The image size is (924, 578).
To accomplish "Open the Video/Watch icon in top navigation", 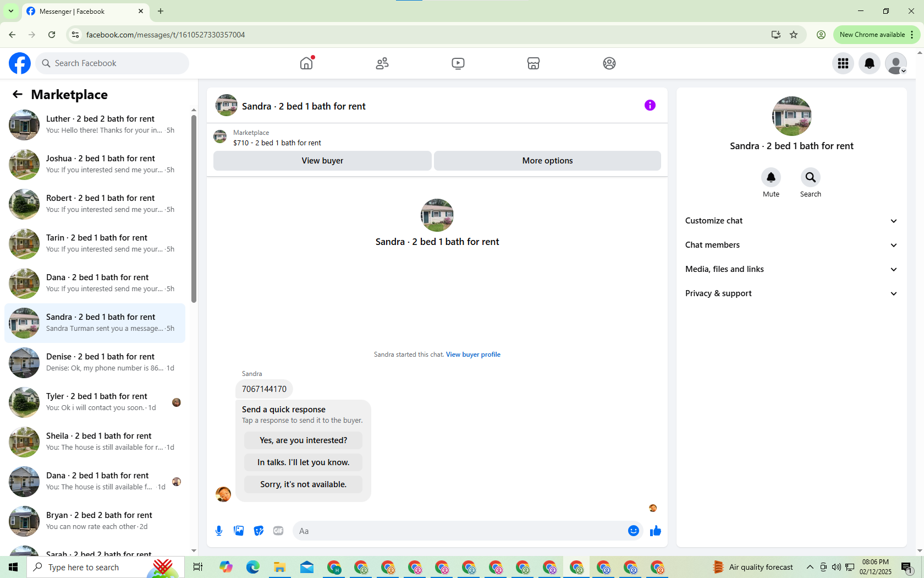I will click(458, 63).
